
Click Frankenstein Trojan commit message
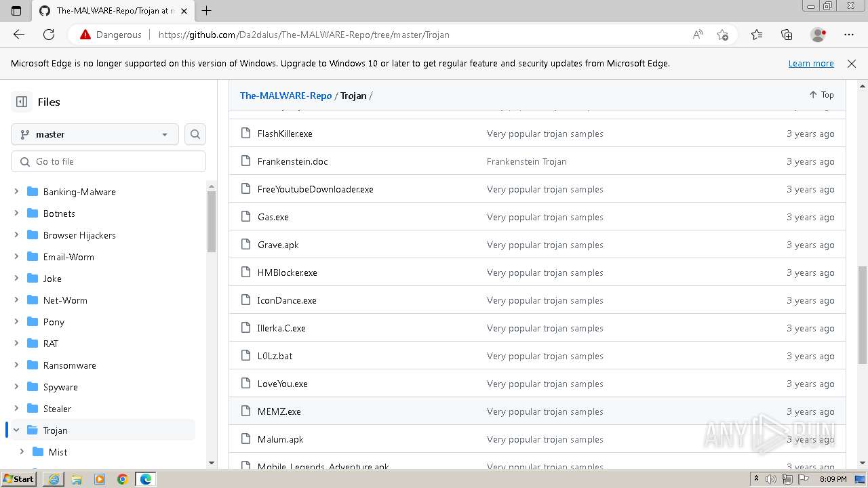527,161
